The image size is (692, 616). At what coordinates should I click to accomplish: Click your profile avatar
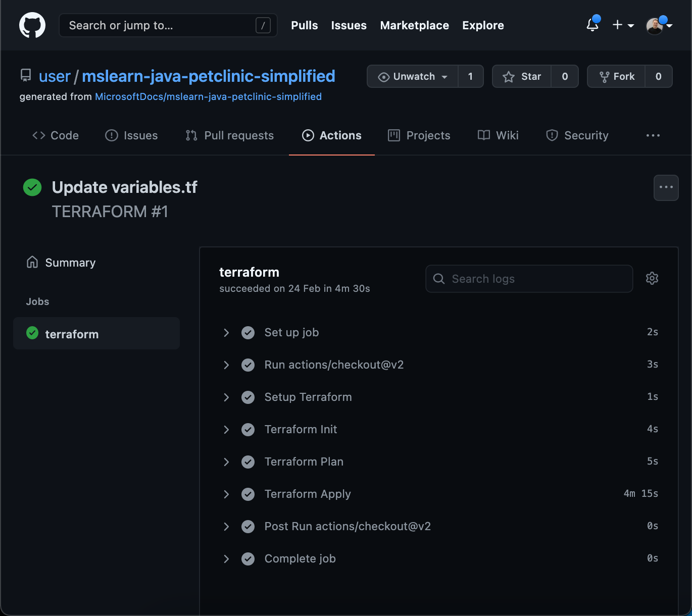point(655,25)
